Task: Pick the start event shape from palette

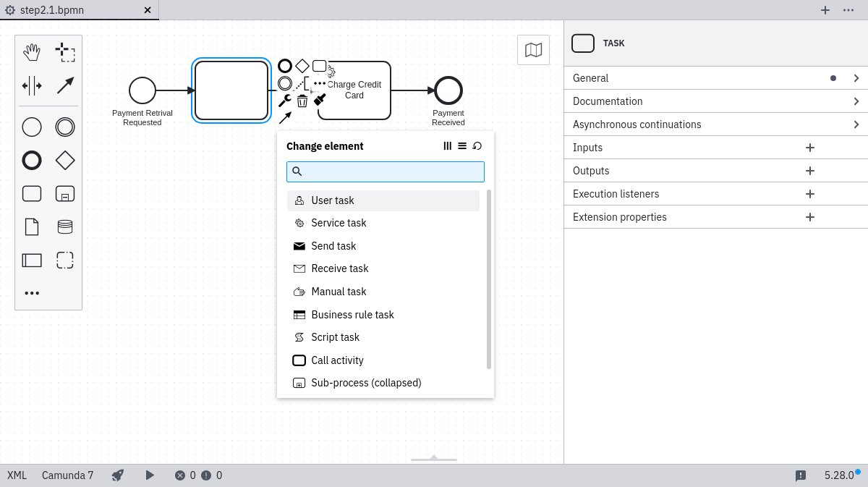Action: 32,127
